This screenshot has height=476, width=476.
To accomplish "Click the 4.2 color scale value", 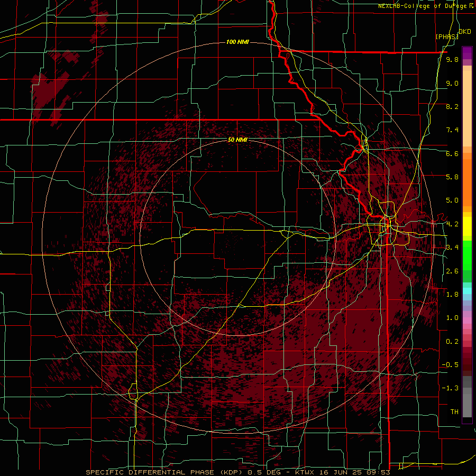I will tap(452, 224).
